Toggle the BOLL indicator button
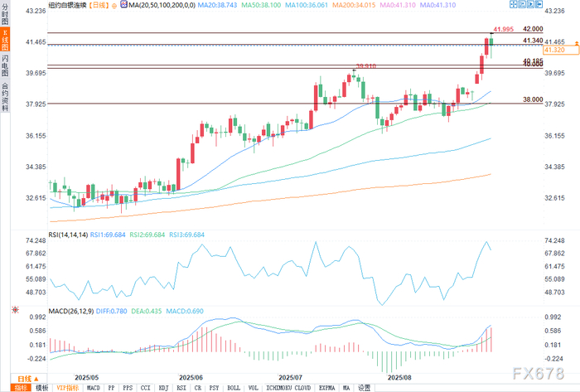The width and height of the screenshot is (580, 392). pos(234,388)
